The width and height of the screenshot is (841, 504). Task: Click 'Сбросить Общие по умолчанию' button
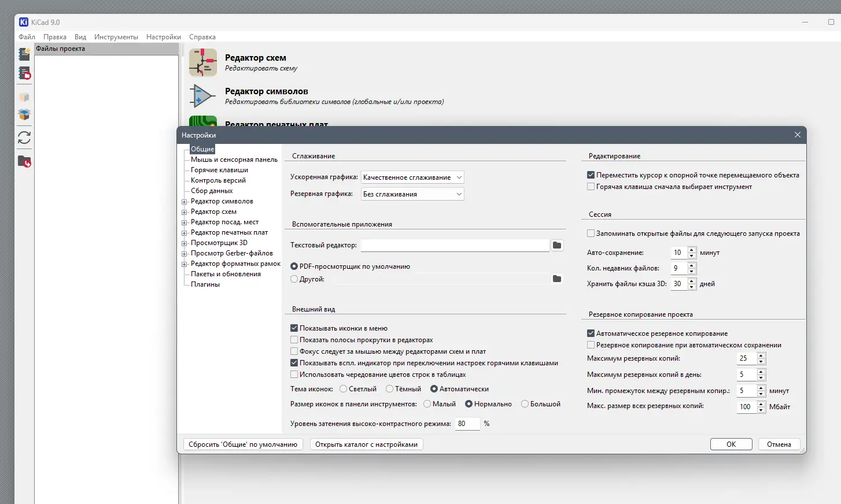[243, 444]
